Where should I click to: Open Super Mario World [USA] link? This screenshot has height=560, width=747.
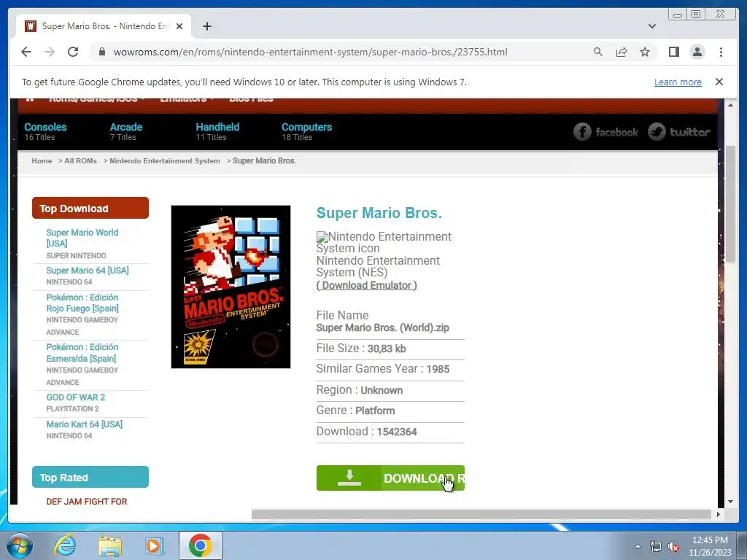tap(82, 238)
